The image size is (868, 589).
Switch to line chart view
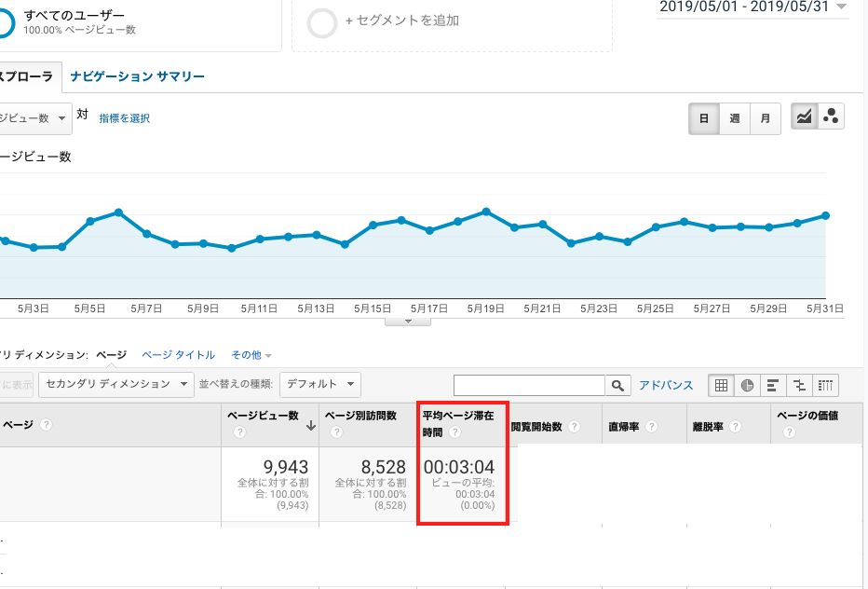click(804, 116)
